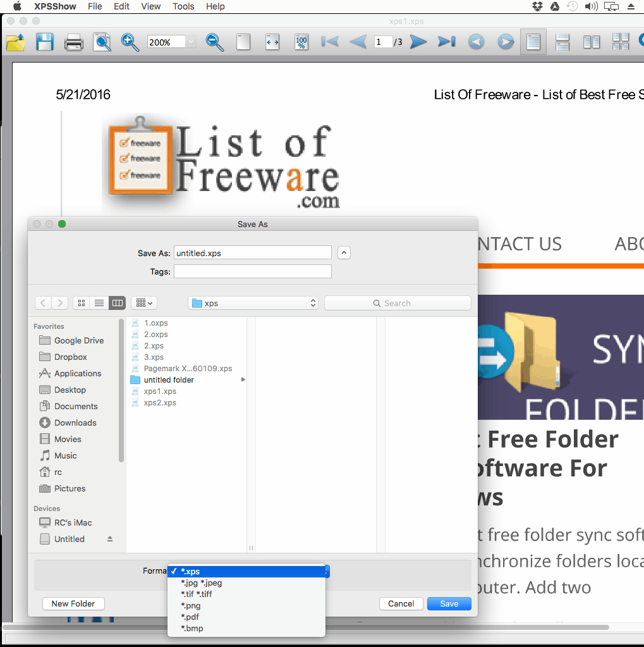The width and height of the screenshot is (644, 647).
Task: Expand the untitled folder arrow
Action: tap(243, 379)
